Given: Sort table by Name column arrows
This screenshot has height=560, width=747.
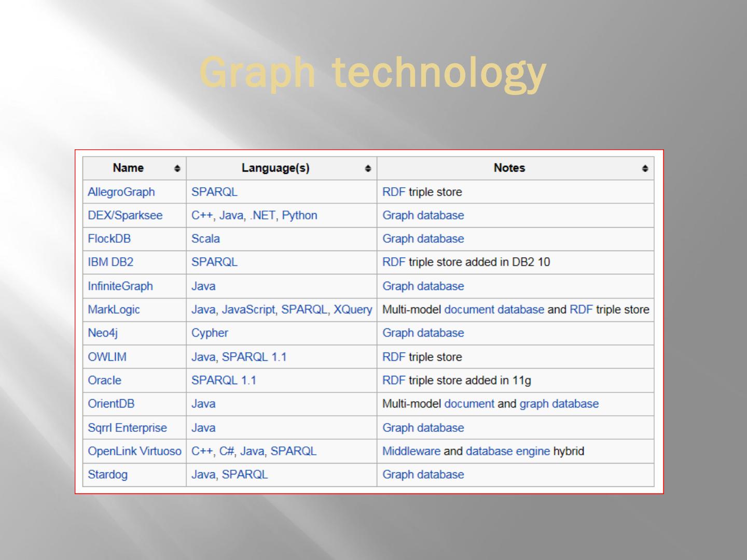Looking at the screenshot, I should pos(177,169).
